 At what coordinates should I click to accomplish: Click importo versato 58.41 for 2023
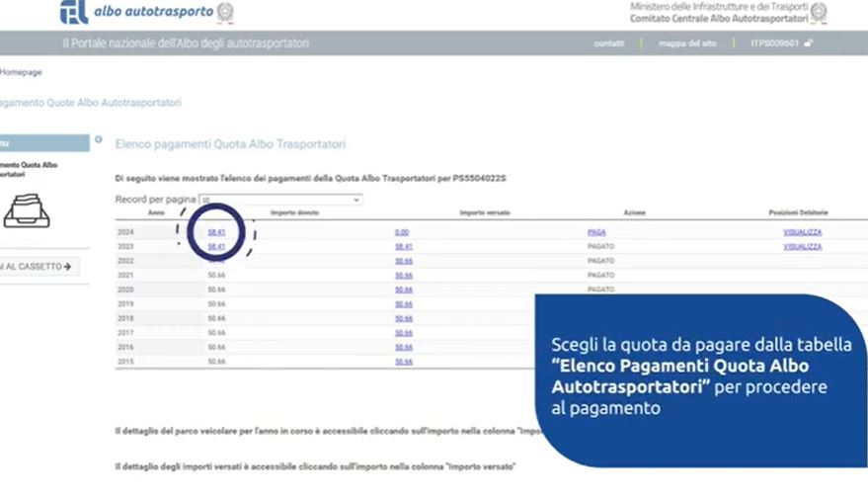[x=404, y=247]
